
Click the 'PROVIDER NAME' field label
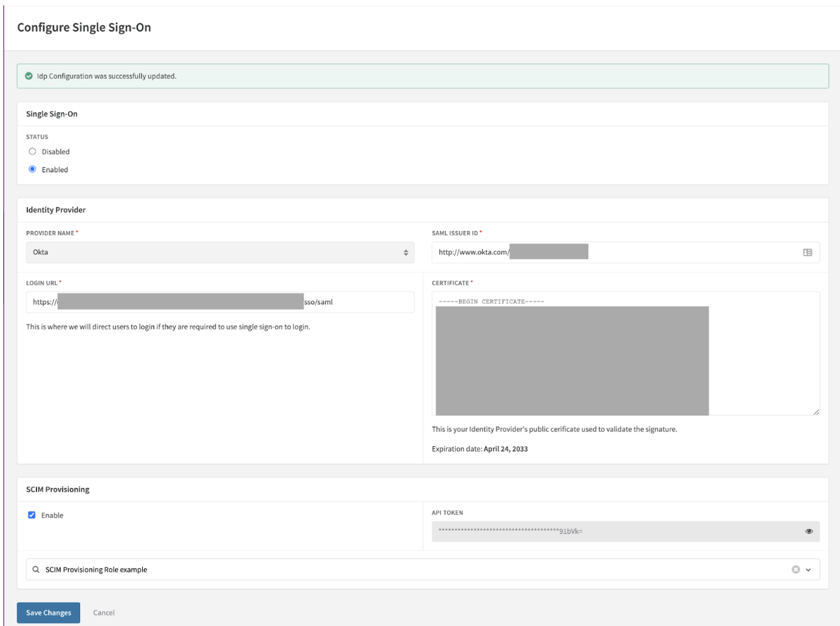(x=50, y=233)
